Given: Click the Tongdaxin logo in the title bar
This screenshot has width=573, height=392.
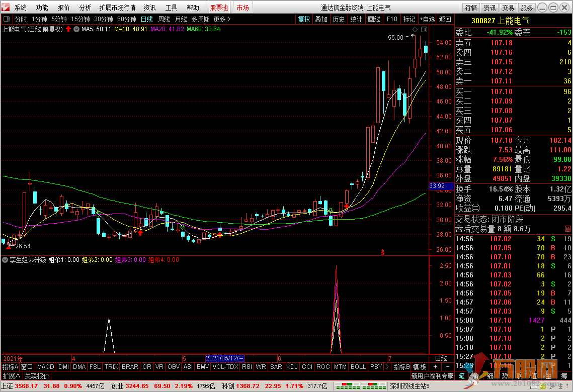Looking at the screenshot, I should 6,8.
